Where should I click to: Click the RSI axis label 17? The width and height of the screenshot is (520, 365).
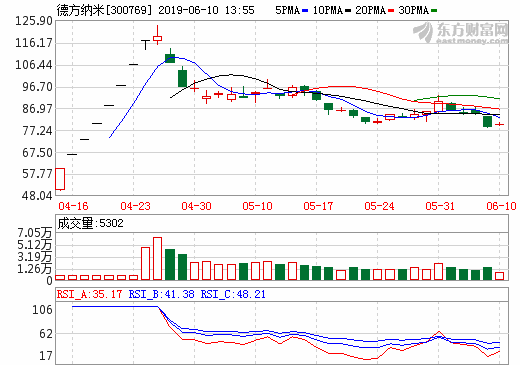click(x=46, y=356)
